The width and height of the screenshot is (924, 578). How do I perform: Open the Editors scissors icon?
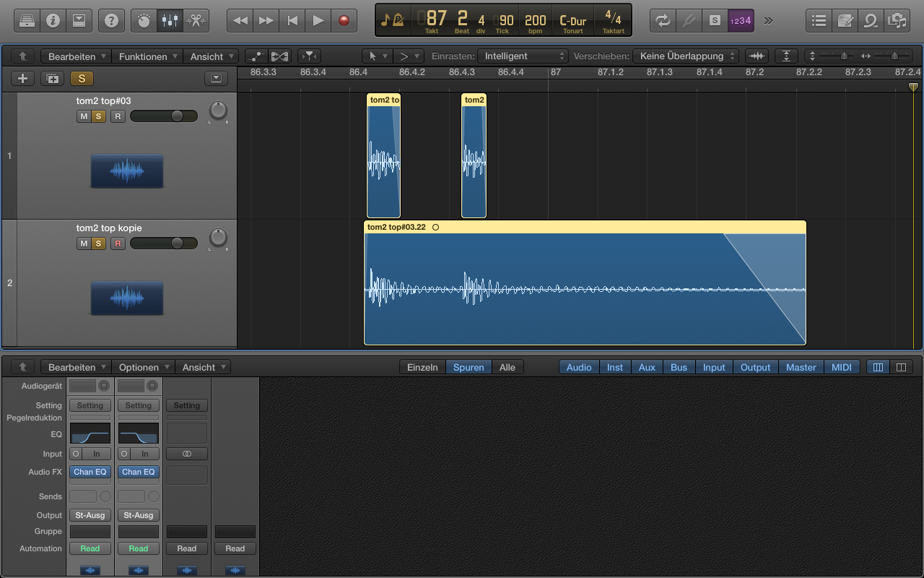tap(196, 20)
